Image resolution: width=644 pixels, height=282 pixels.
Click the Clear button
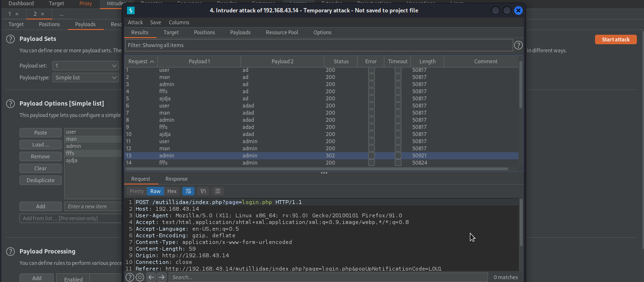[40, 168]
